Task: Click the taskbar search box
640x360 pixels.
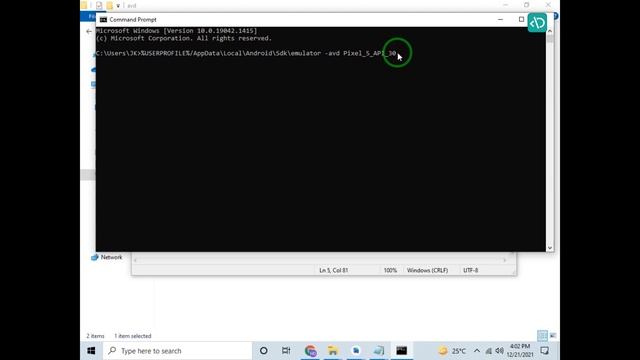Action: (178, 351)
